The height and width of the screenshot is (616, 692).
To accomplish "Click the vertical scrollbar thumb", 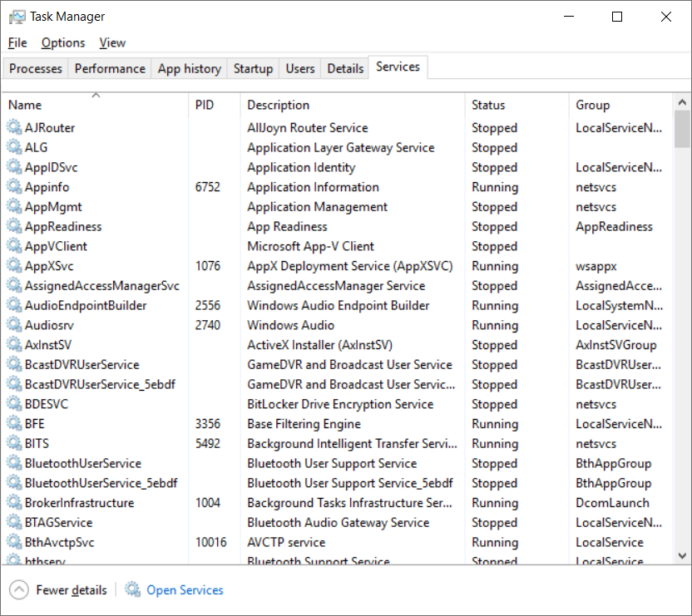I will (x=682, y=129).
